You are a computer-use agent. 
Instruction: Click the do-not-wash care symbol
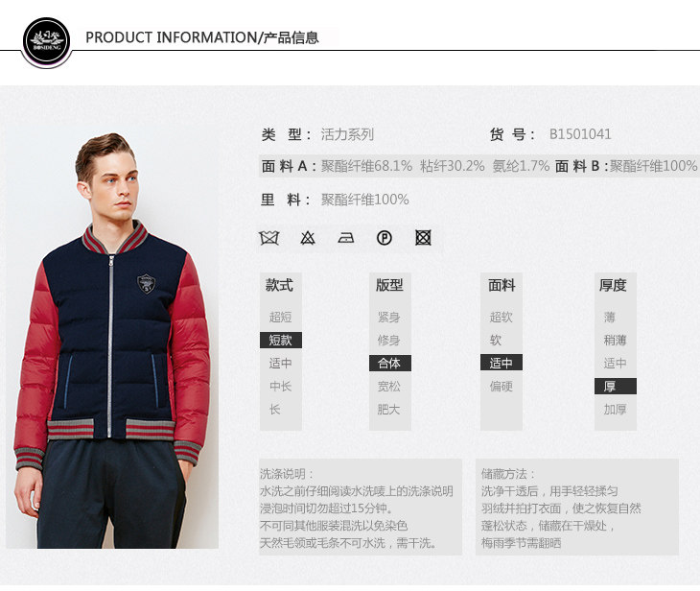point(269,238)
